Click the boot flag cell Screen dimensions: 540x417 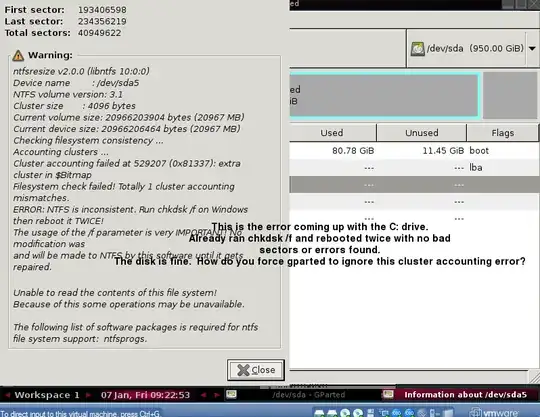479,151
